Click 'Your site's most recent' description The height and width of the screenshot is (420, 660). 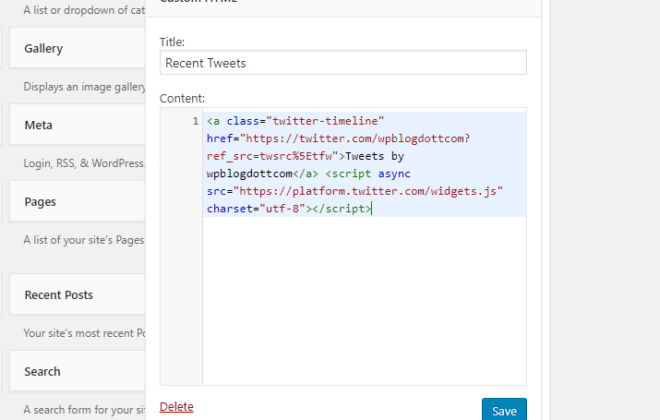click(85, 333)
